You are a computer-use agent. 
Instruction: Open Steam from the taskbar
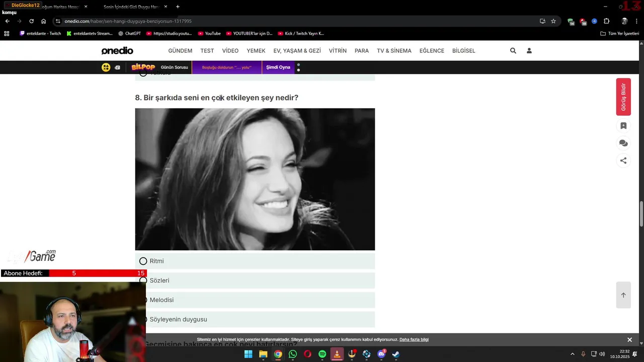396,354
